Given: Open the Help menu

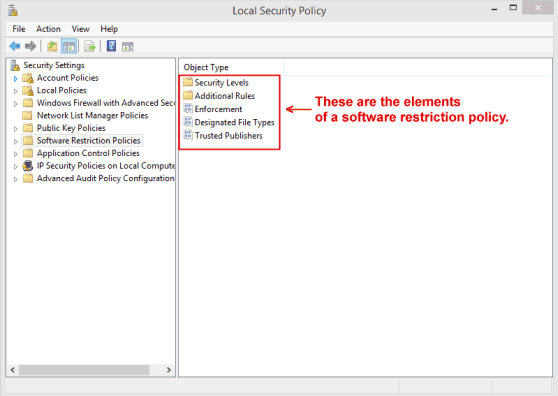Looking at the screenshot, I should tap(109, 29).
